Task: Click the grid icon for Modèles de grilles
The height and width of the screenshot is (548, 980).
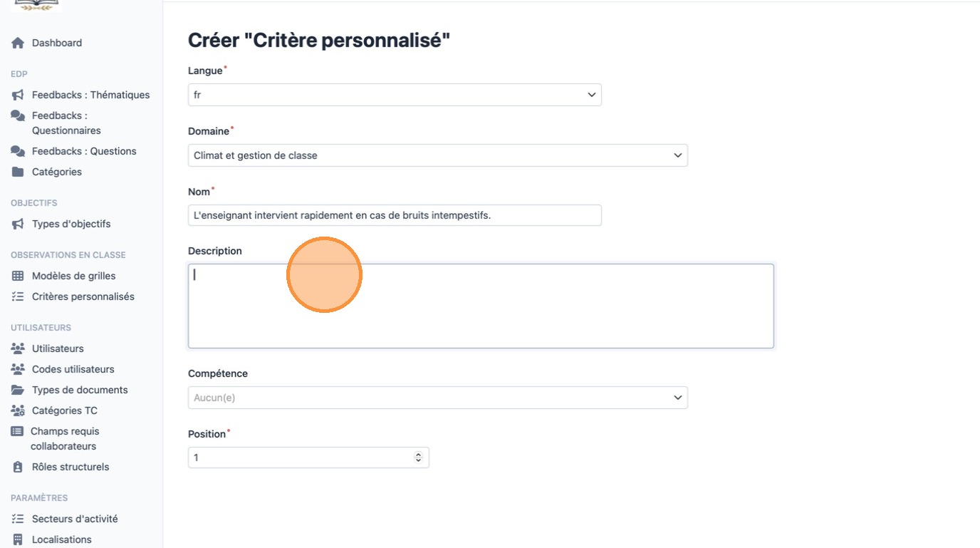Action: [18, 276]
